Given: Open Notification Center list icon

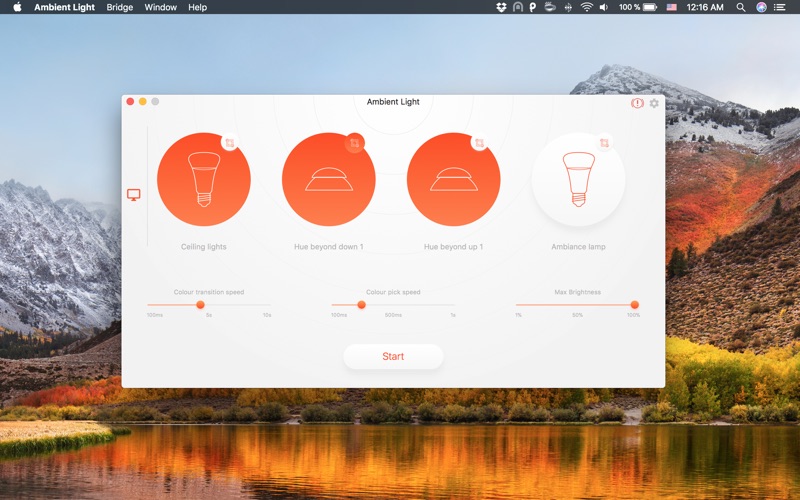Looking at the screenshot, I should coord(779,7).
